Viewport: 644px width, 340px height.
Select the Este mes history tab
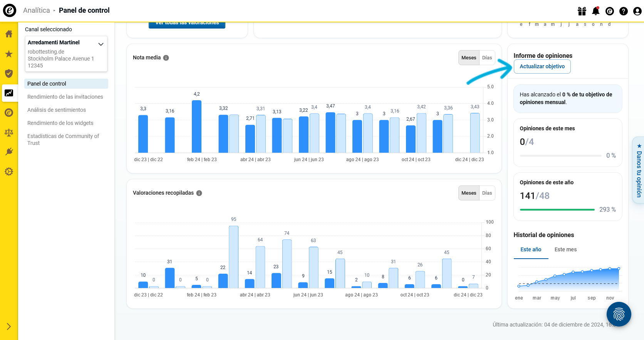(x=566, y=250)
